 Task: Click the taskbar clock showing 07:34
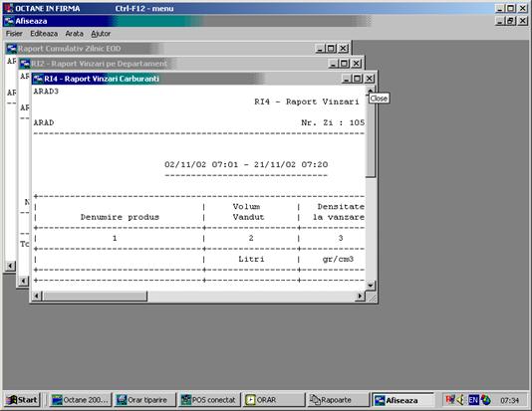click(x=510, y=400)
